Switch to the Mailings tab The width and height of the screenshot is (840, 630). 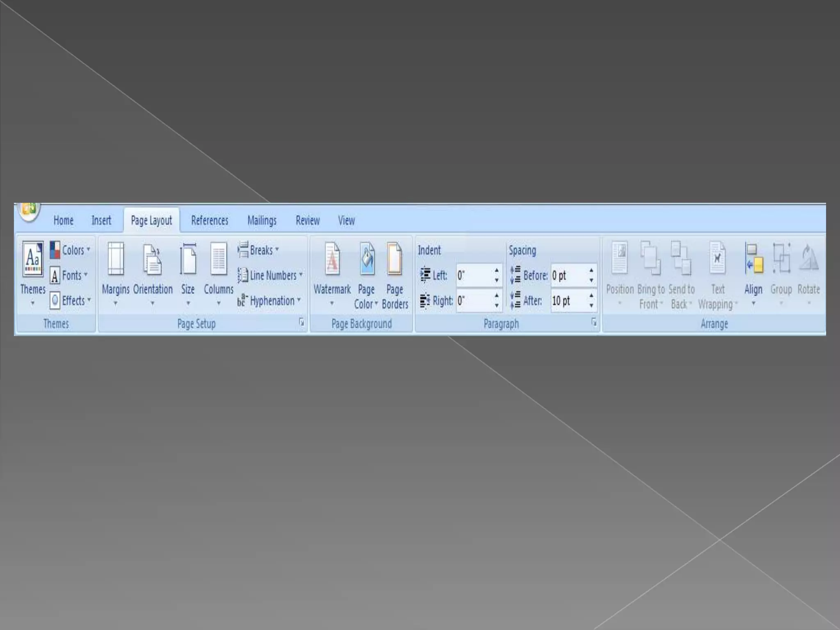point(262,221)
